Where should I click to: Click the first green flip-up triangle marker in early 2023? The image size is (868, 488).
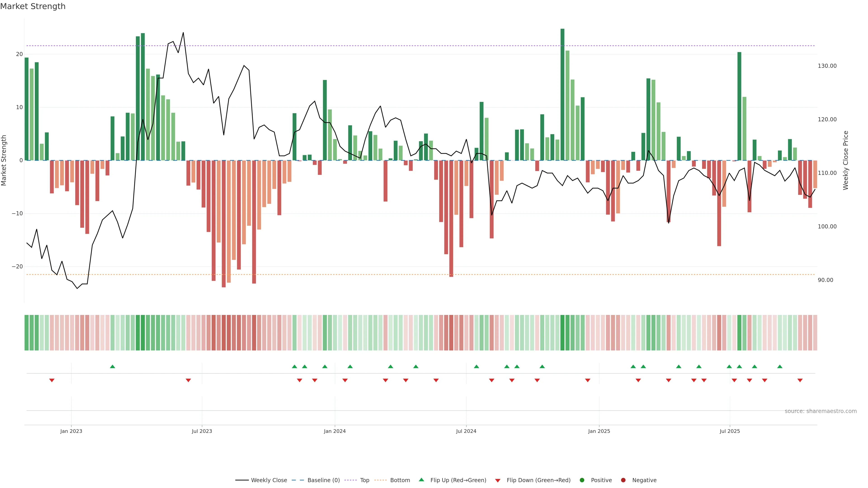point(113,366)
